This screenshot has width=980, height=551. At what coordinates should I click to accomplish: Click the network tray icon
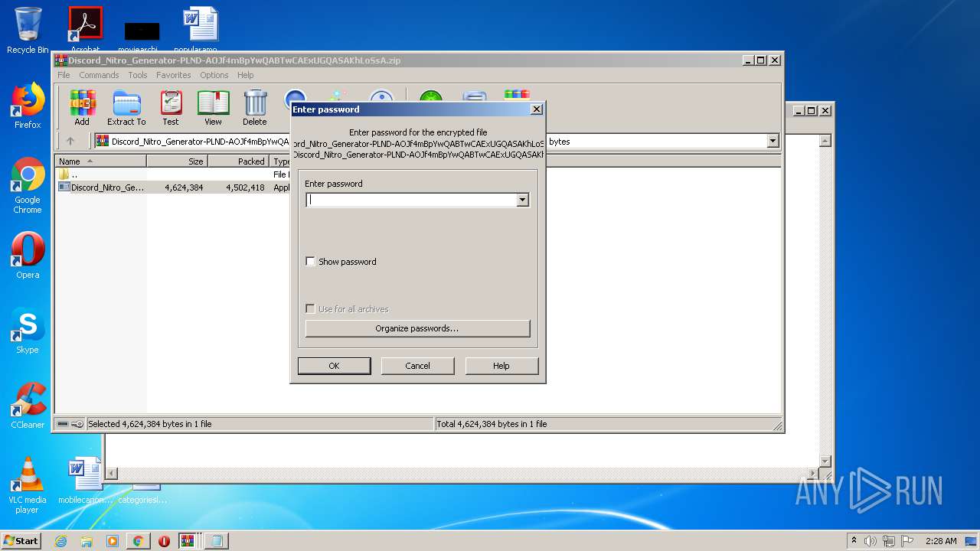pyautogui.click(x=889, y=541)
